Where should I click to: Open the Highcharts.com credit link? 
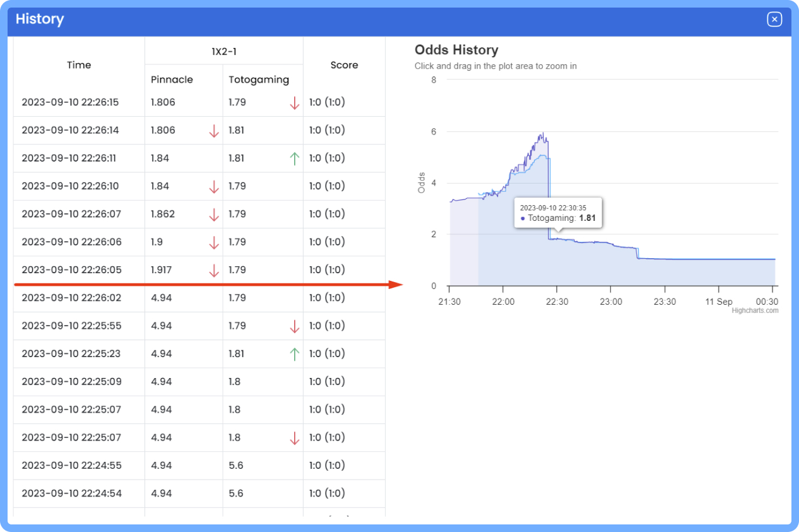pos(755,310)
